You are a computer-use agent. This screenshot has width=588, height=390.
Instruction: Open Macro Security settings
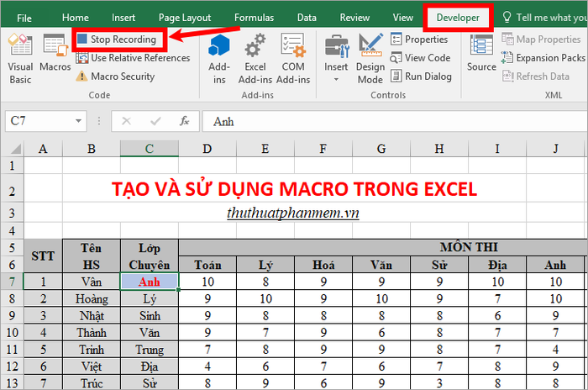pos(116,76)
